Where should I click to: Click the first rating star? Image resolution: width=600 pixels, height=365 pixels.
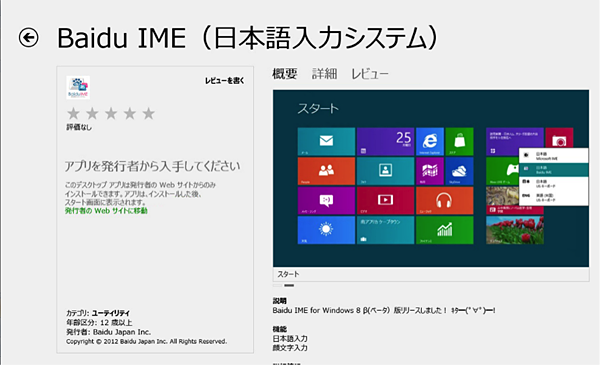[73, 113]
